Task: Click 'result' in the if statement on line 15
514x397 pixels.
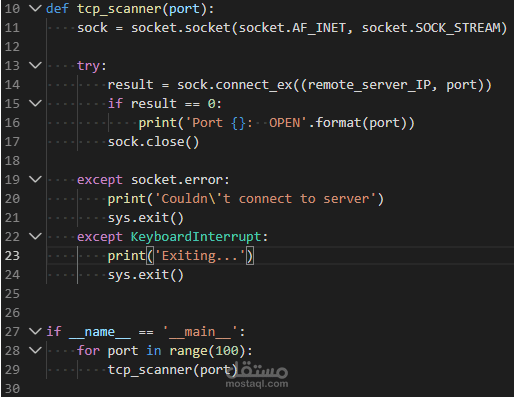Action: point(154,104)
